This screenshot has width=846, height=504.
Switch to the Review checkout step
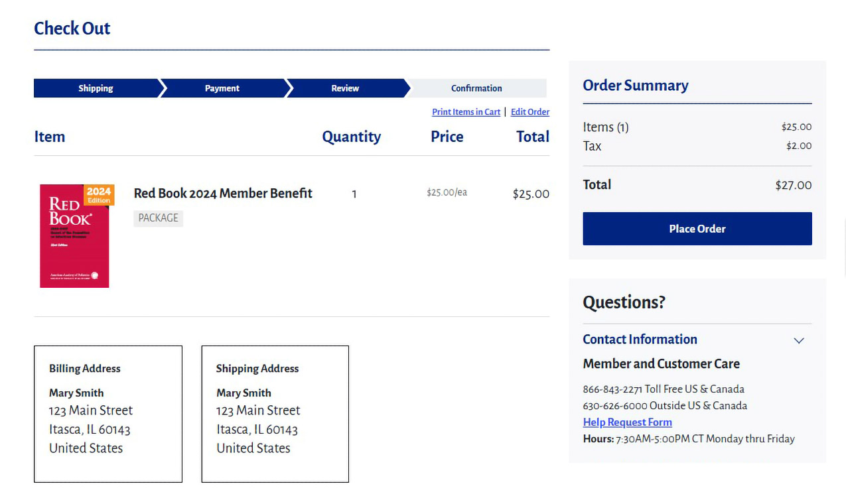(x=345, y=88)
